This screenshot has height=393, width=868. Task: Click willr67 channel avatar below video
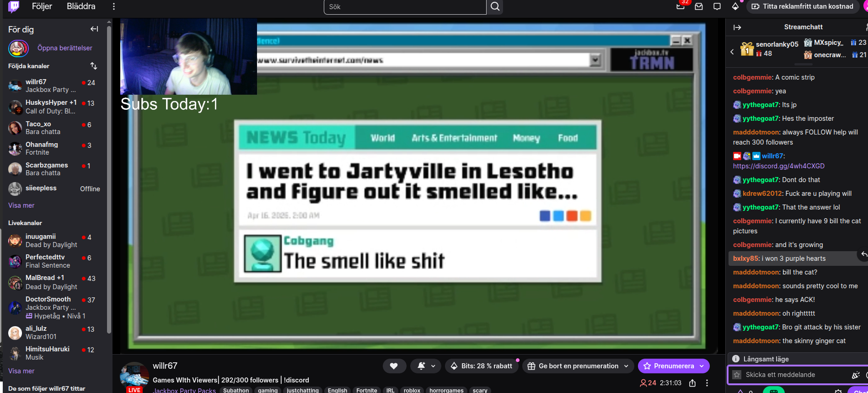(134, 377)
